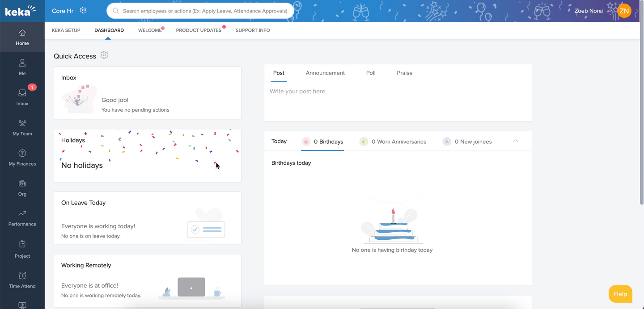Open the Org section icon
This screenshot has width=644, height=309.
pos(22,184)
